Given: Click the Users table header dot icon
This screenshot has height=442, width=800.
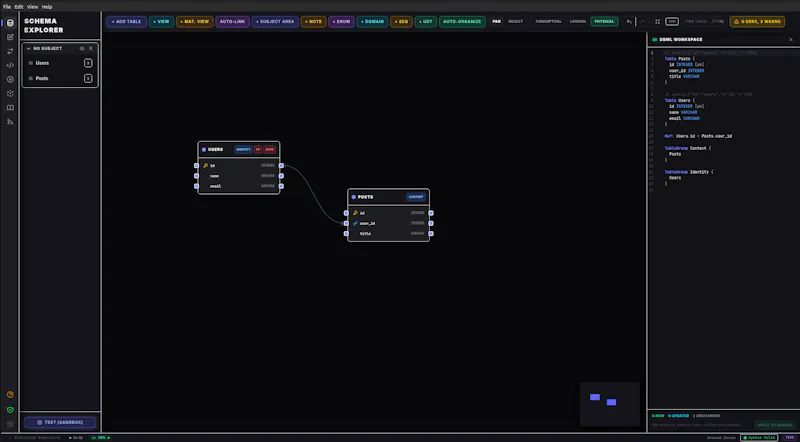Looking at the screenshot, I should (x=204, y=150).
